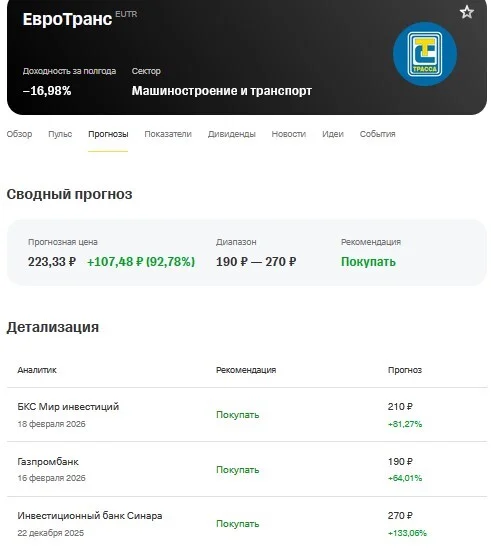The image size is (491, 549).
Task: Click the Машиностроение и транспорт sector link
Action: coord(222,91)
